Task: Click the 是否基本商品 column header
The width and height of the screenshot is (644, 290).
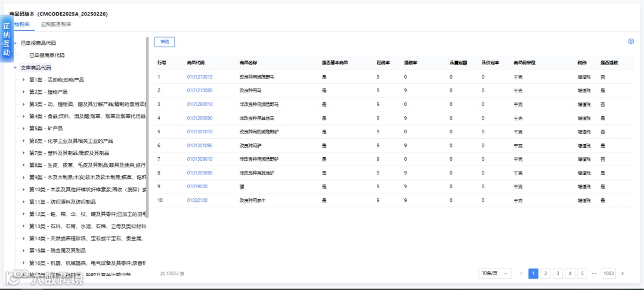Action: click(x=335, y=63)
